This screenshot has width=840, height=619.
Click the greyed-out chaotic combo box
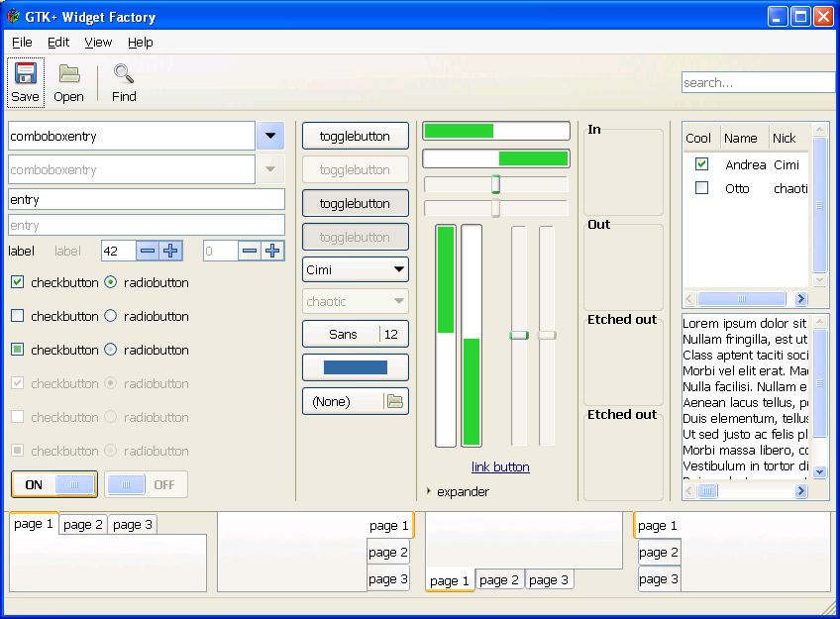pyautogui.click(x=356, y=301)
